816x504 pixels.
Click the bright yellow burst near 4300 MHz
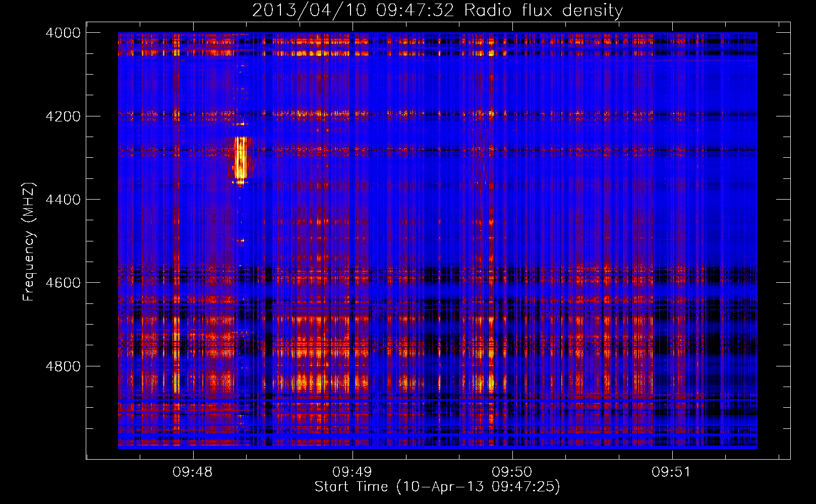point(241,159)
